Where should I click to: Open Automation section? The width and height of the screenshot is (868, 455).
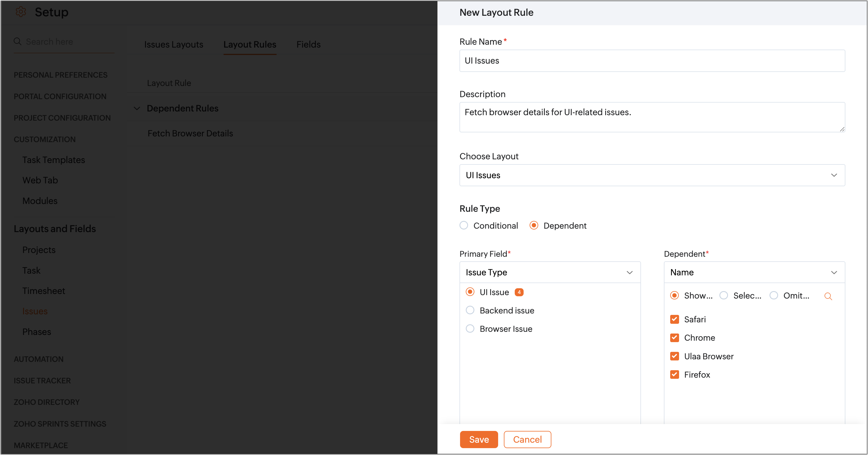point(38,359)
